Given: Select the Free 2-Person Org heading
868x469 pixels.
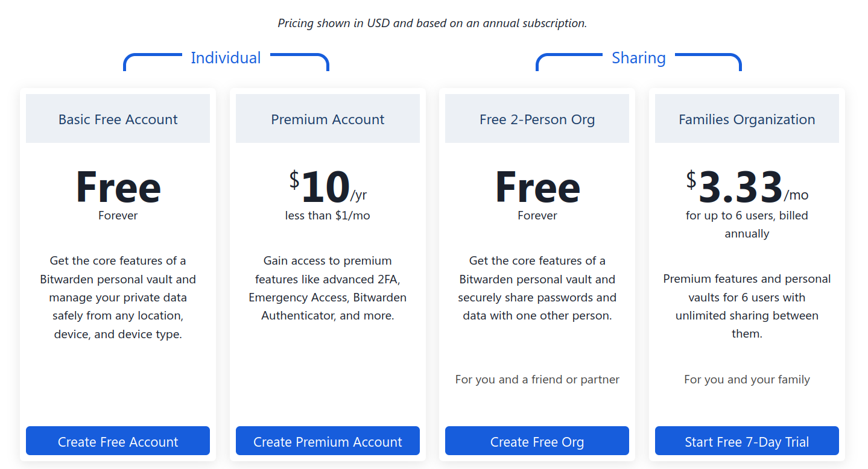Looking at the screenshot, I should 537,119.
